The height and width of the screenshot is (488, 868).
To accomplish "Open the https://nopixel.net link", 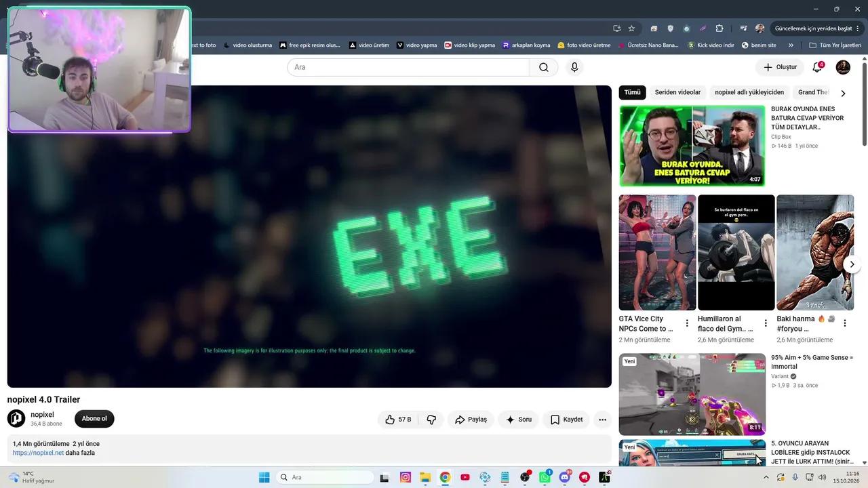I will pos(38,453).
